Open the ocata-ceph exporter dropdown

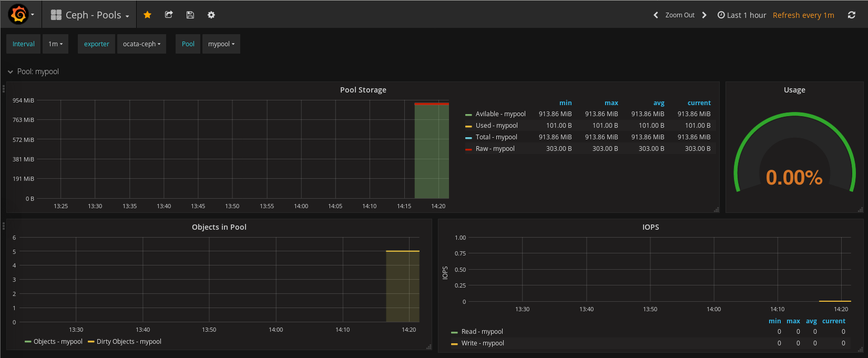(141, 44)
